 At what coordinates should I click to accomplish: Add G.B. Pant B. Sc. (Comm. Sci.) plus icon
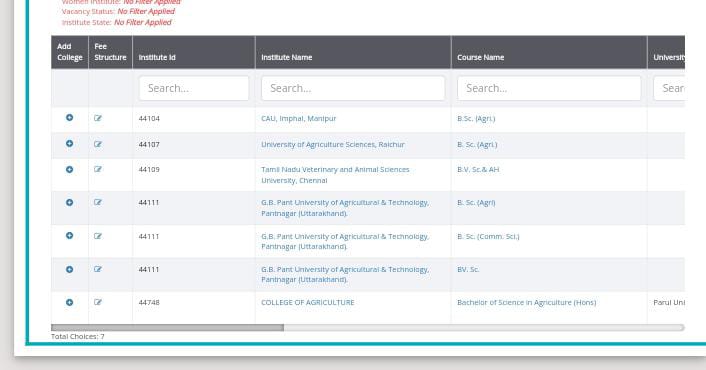69,236
